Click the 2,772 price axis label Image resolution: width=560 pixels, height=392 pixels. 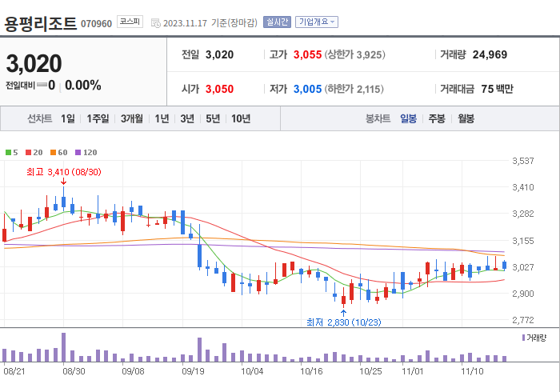(523, 320)
